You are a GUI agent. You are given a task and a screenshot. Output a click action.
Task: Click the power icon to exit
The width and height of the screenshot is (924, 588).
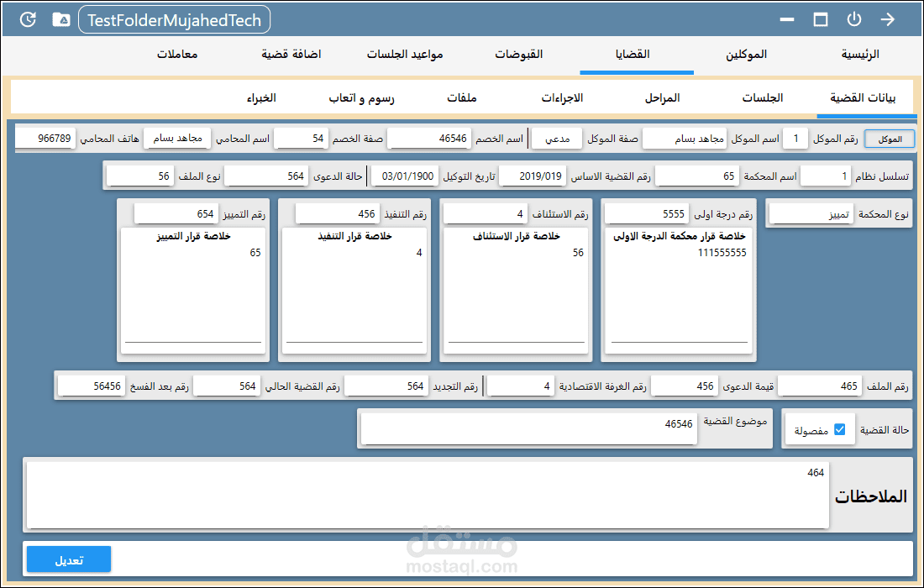(854, 19)
